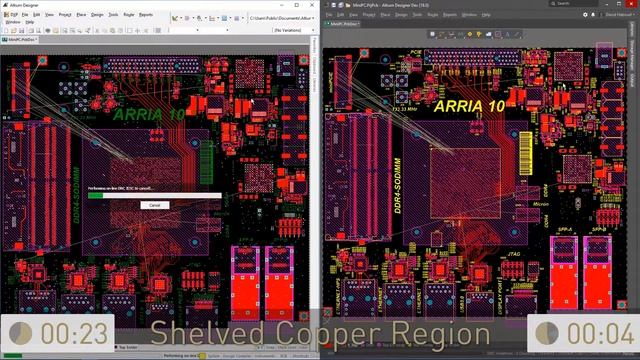Click the DRC progress bar in the left window
This screenshot has height=360, width=640.
(155, 196)
